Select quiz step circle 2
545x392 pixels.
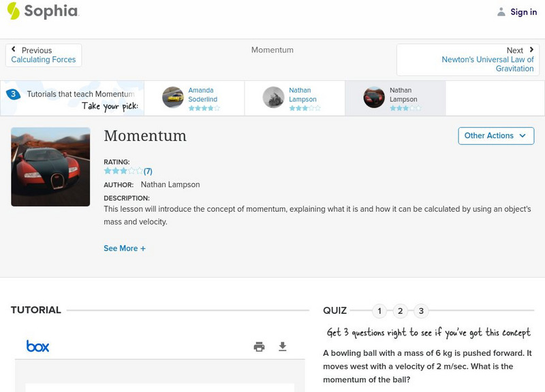pos(401,310)
